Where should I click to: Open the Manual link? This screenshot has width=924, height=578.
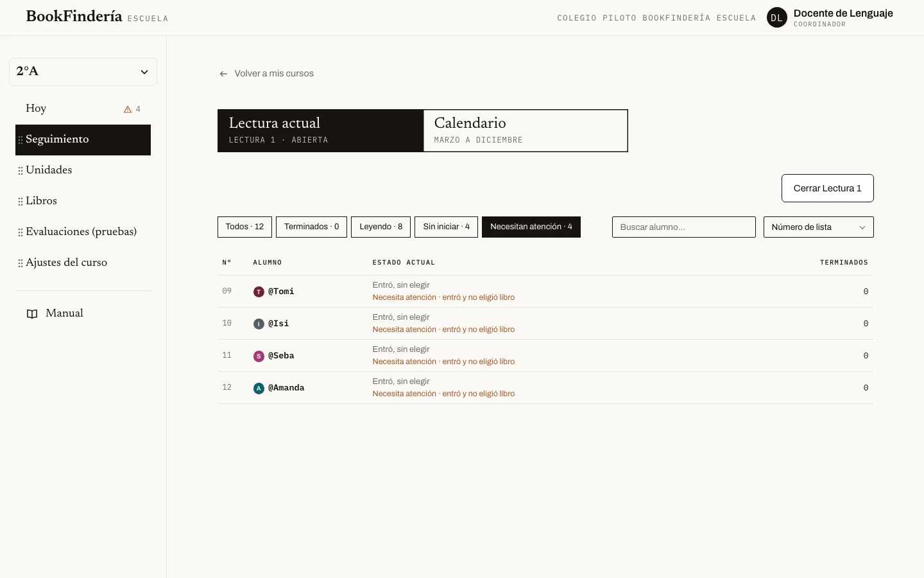(83, 313)
